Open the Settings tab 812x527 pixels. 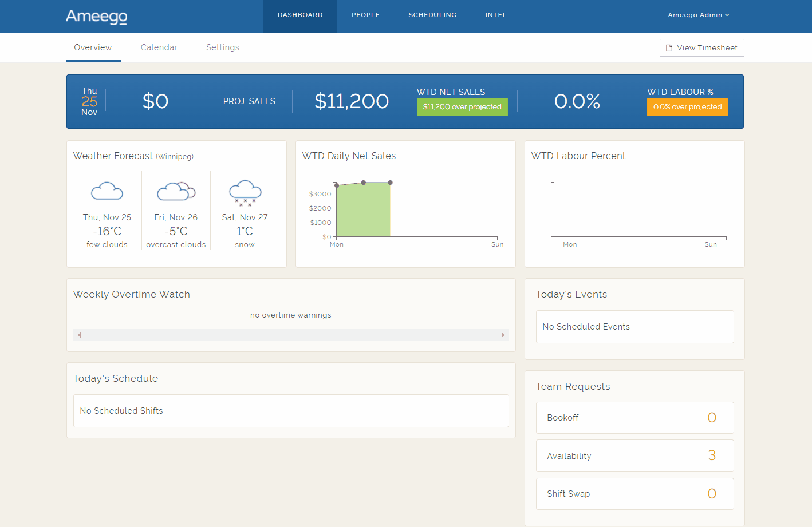(222, 47)
